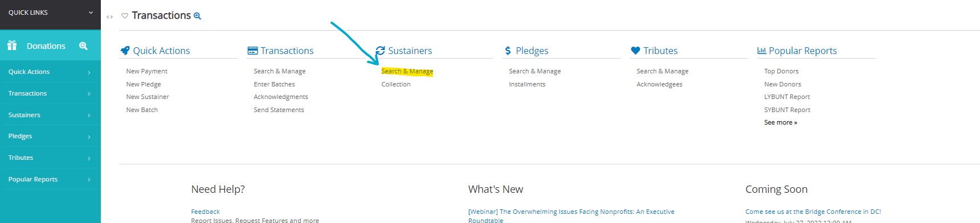Open the Donations search magnifier icon

[x=83, y=46]
